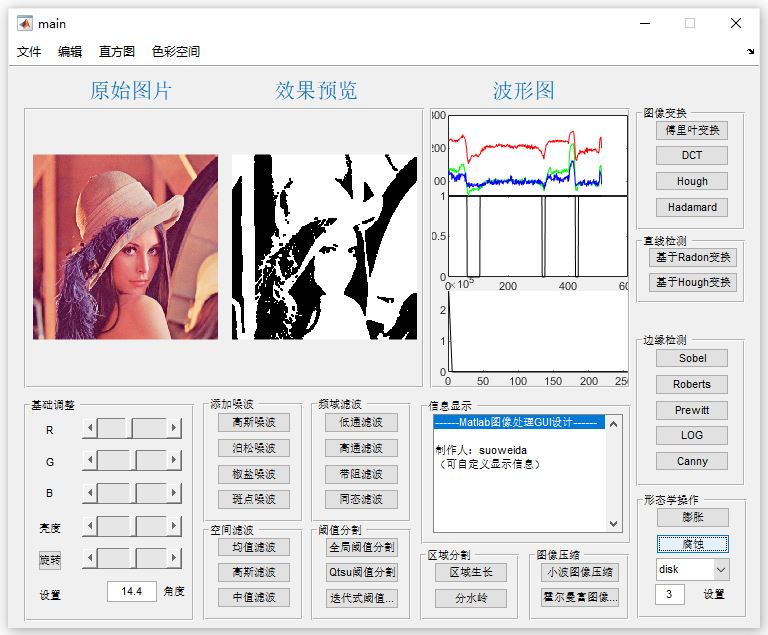Viewport: 768px width, 635px height.
Task: Click the 旋转 button
Action: point(50,560)
